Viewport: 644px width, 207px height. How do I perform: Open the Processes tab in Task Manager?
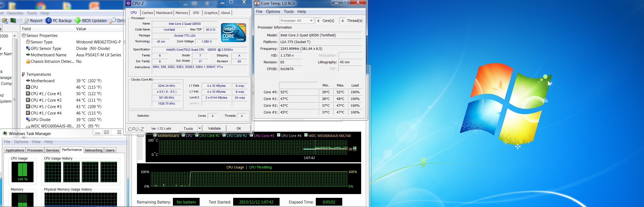tap(35, 150)
